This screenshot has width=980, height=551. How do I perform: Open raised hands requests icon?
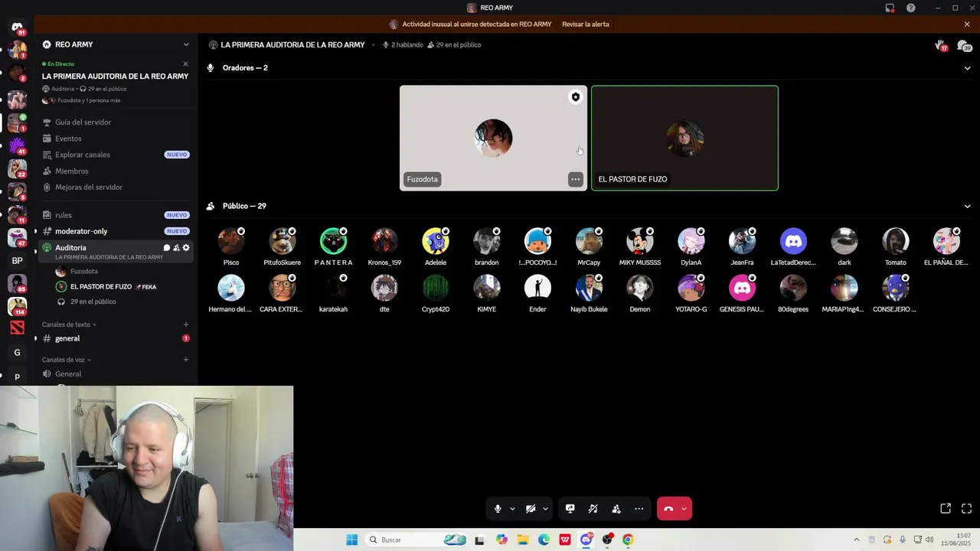click(941, 46)
